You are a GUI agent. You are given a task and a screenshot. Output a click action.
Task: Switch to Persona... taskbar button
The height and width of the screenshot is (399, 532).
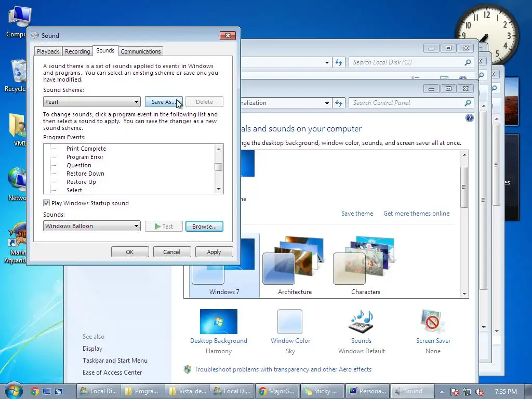point(367,391)
